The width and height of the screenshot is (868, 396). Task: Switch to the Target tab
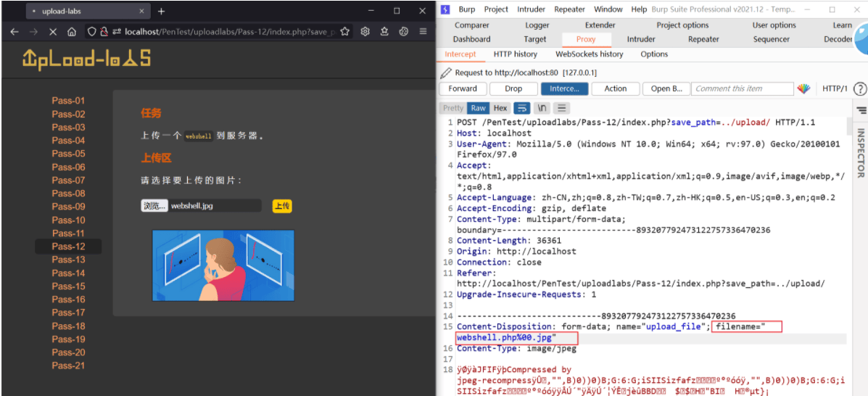coord(534,39)
